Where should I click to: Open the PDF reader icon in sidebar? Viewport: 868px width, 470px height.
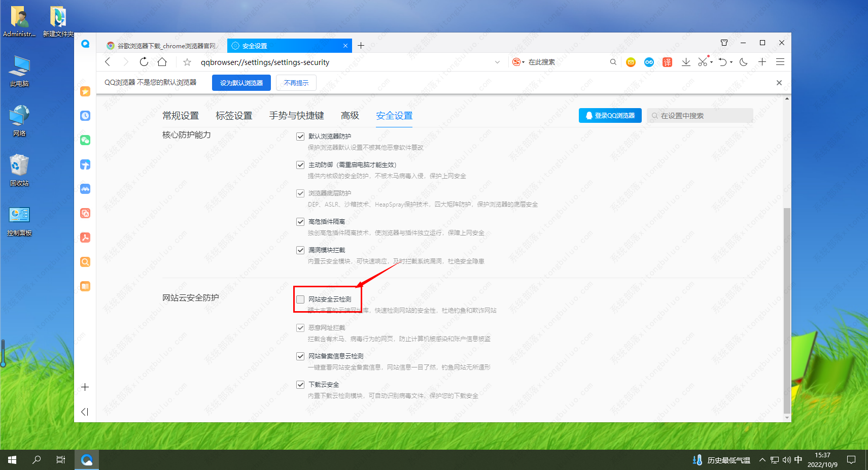pyautogui.click(x=86, y=238)
